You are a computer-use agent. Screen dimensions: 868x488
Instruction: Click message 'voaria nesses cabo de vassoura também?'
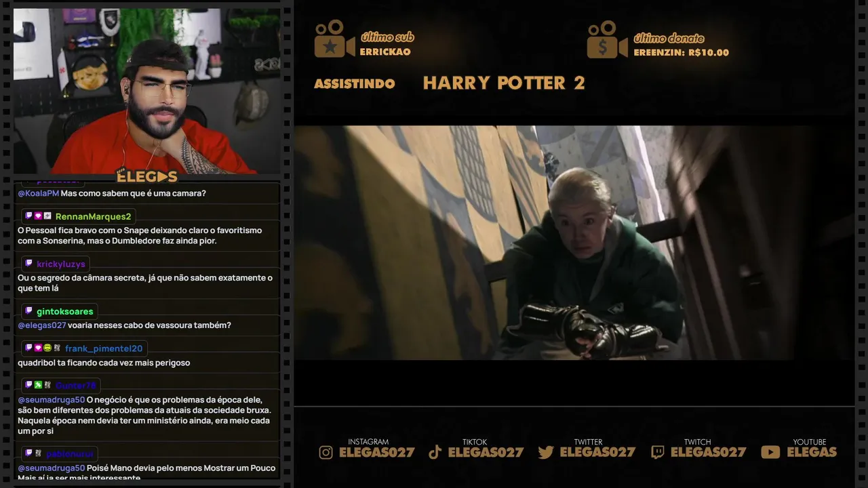[149, 325]
